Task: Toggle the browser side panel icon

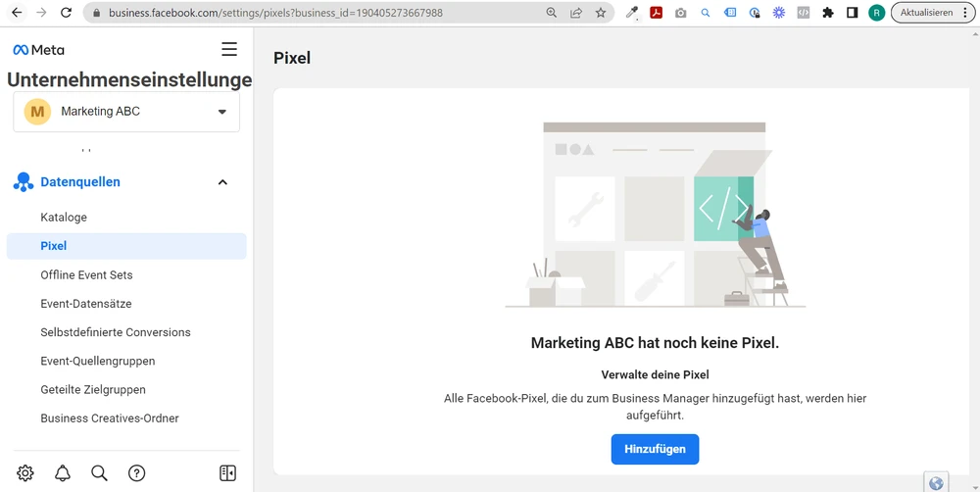Action: pos(852,13)
